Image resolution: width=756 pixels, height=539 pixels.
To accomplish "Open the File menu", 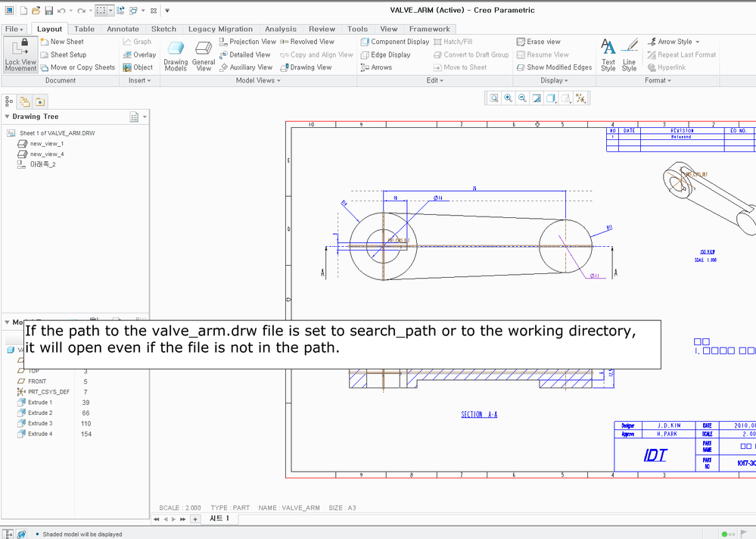I will tap(14, 29).
